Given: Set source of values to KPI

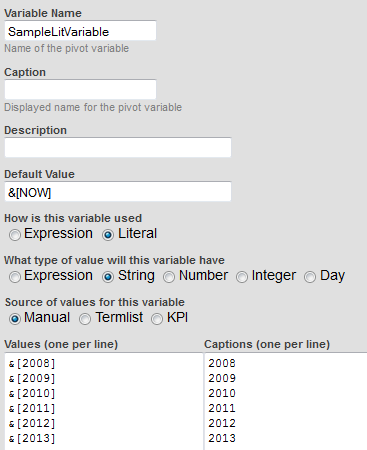Looking at the screenshot, I should 157,319.
